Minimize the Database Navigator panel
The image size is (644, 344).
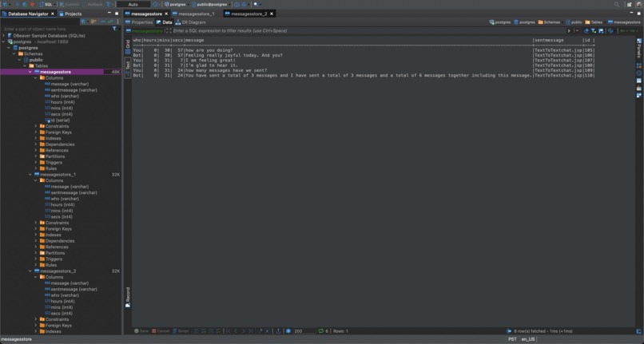coord(109,13)
